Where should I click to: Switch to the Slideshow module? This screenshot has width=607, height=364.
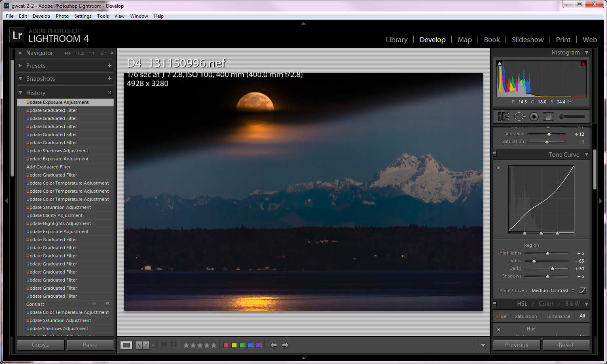pyautogui.click(x=528, y=40)
